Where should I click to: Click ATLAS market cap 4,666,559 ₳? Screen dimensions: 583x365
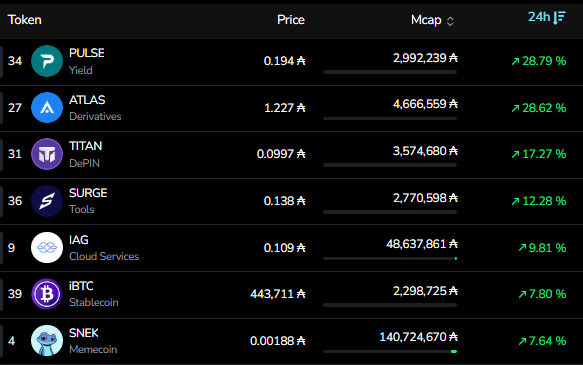click(425, 104)
